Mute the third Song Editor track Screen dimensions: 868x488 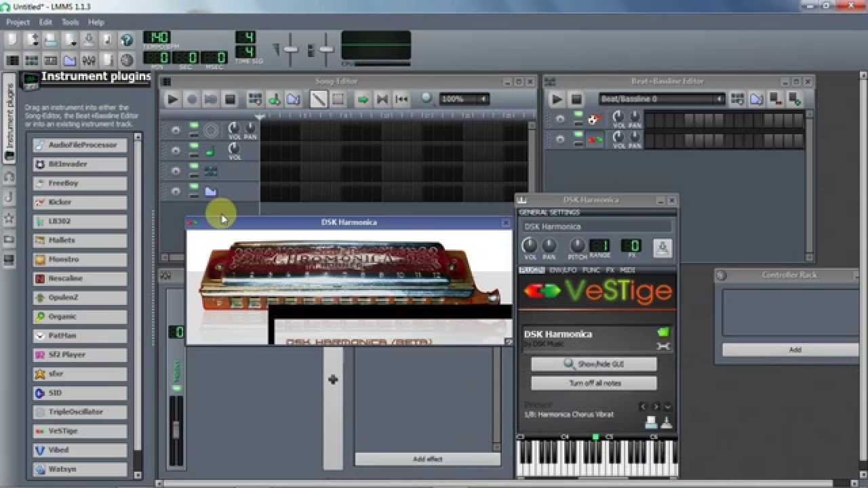pos(193,167)
